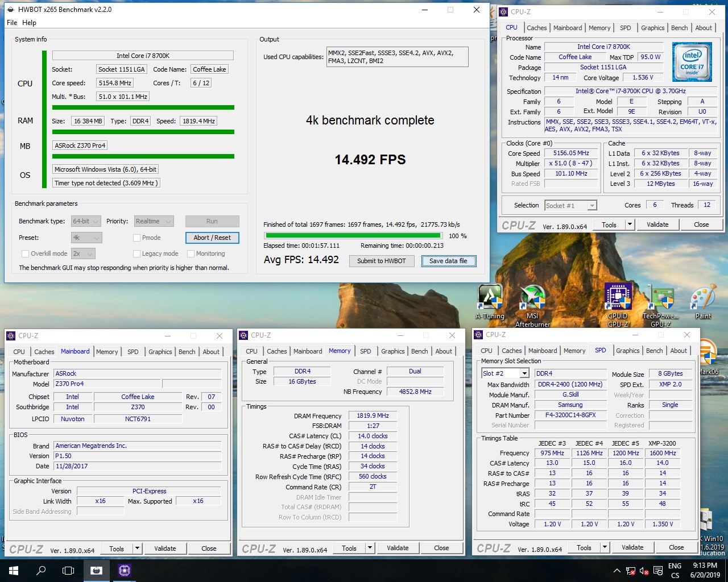Click muted volume tray icon
Screen dimensions: 728x582
pos(644,571)
